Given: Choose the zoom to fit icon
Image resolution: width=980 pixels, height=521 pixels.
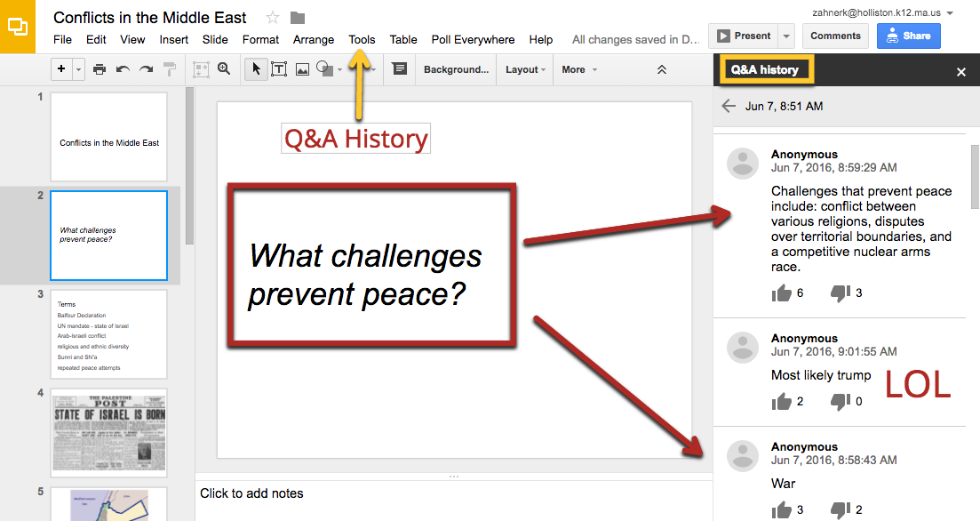Looking at the screenshot, I should (x=201, y=68).
